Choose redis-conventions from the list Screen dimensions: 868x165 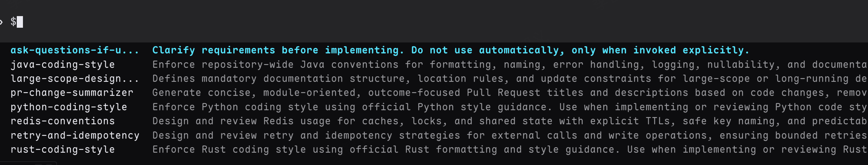(x=63, y=121)
